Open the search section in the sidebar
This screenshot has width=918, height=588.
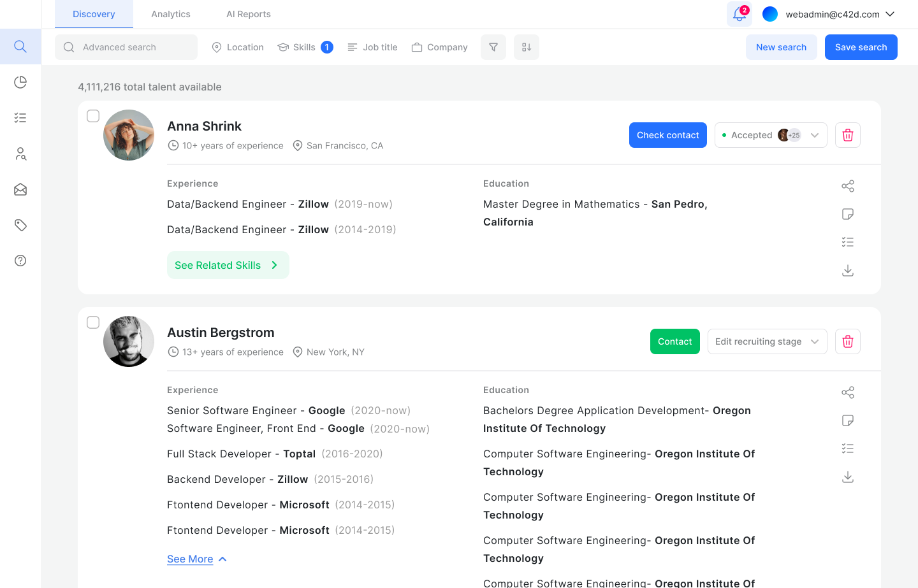[x=20, y=47]
